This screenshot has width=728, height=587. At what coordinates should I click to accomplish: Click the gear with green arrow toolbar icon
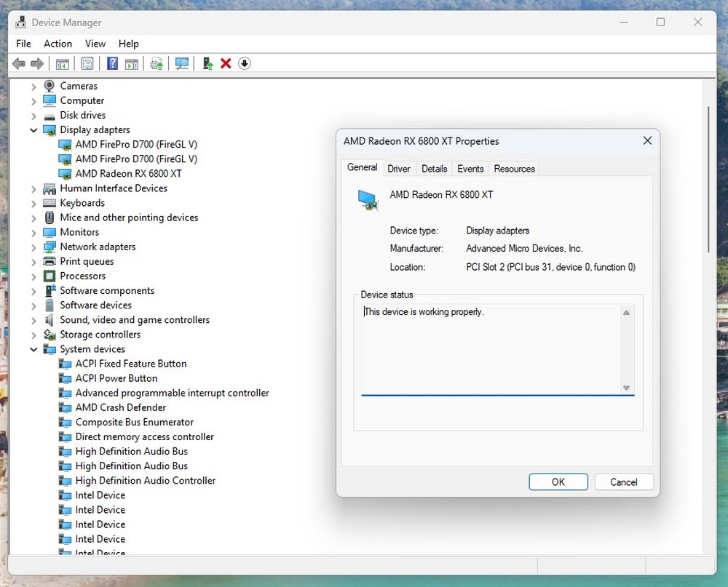[x=157, y=63]
